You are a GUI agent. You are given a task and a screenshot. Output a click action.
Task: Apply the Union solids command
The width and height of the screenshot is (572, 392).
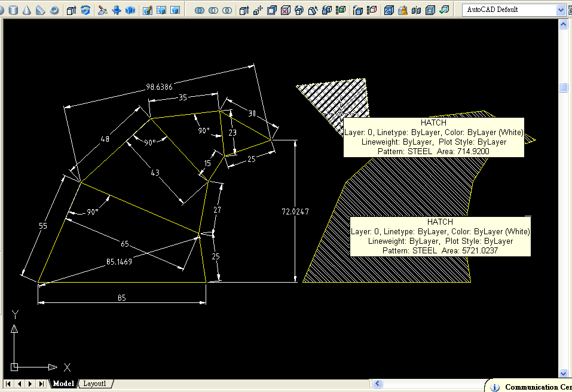click(200, 10)
